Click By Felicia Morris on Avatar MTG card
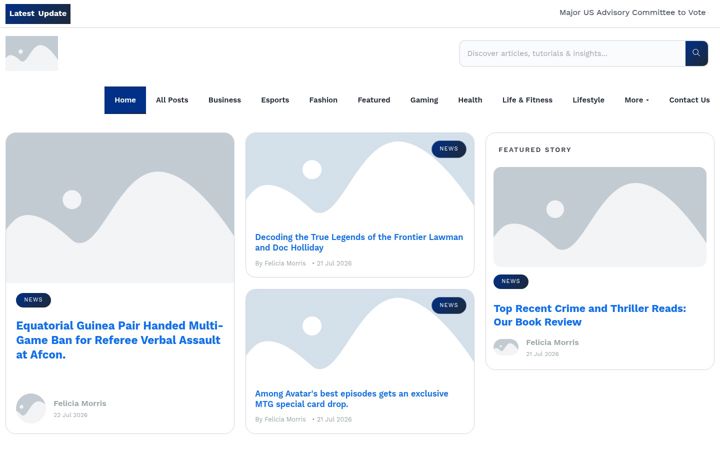 [x=280, y=419]
